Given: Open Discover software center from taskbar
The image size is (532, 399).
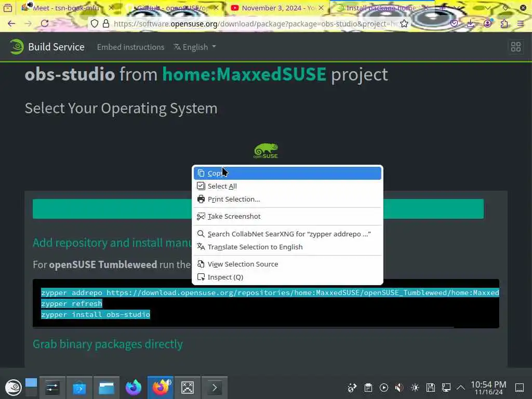Looking at the screenshot, I should pyautogui.click(x=79, y=388).
